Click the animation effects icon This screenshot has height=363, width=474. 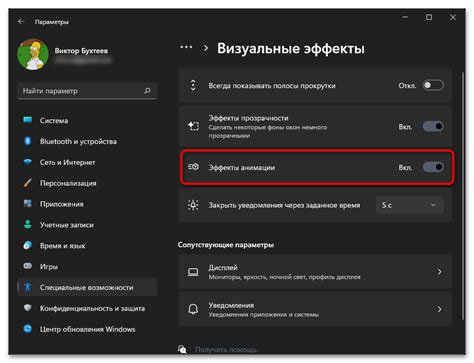coord(193,167)
